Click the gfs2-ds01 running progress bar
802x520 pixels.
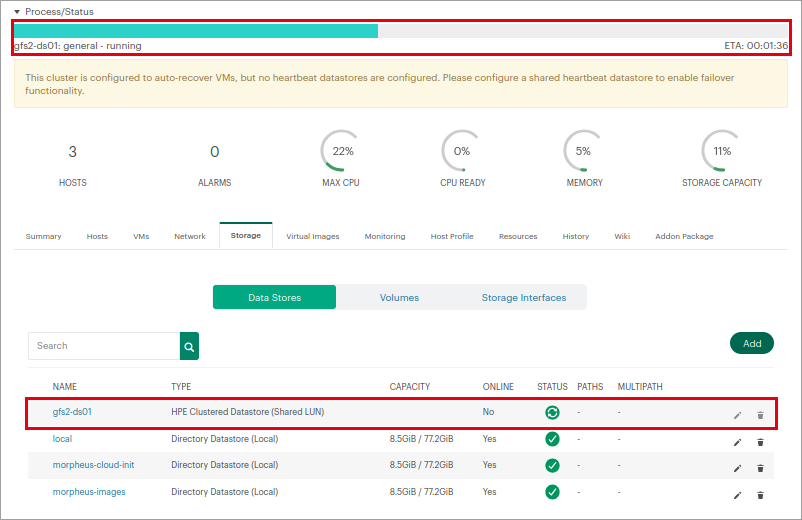(401, 31)
